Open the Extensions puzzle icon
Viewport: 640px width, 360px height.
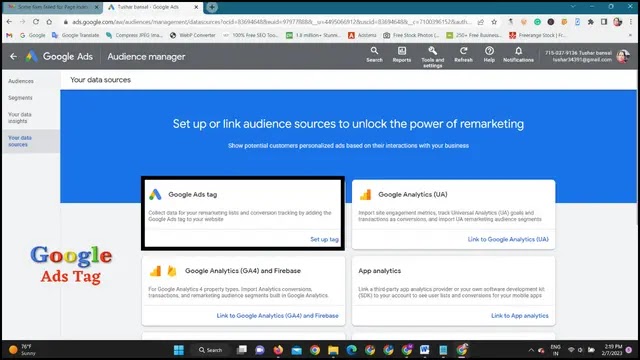[x=591, y=22]
